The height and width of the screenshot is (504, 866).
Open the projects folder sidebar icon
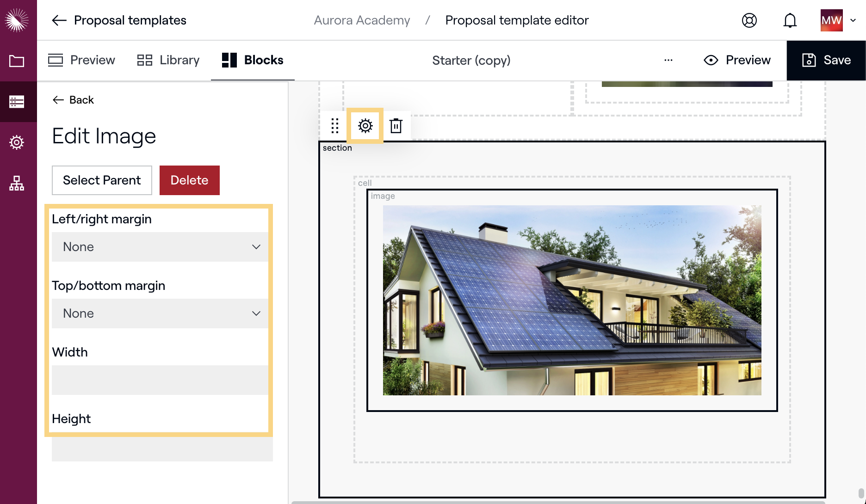pyautogui.click(x=17, y=61)
